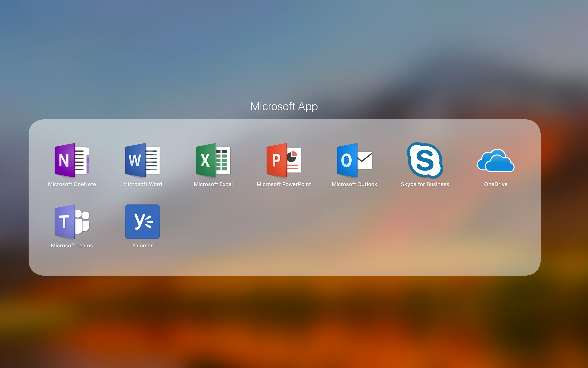Viewport: 588px width, 368px height.
Task: Click the "Microsoft Excel" label text
Action: (213, 184)
